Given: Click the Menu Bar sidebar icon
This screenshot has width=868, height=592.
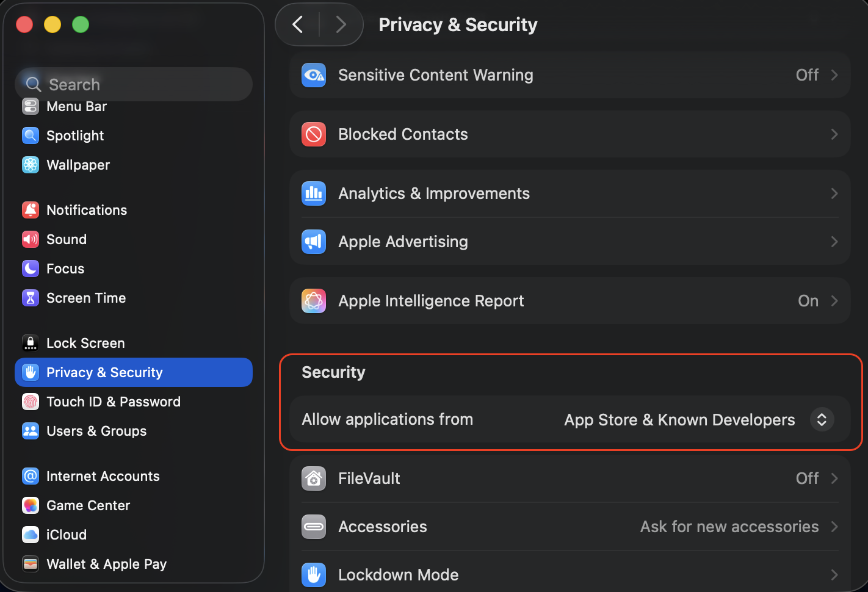Looking at the screenshot, I should (31, 106).
